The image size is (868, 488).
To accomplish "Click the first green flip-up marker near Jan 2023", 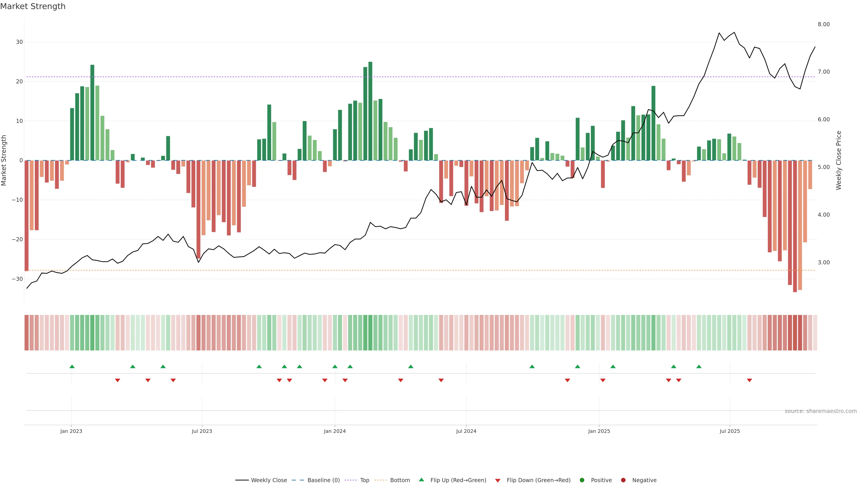I will click(72, 366).
